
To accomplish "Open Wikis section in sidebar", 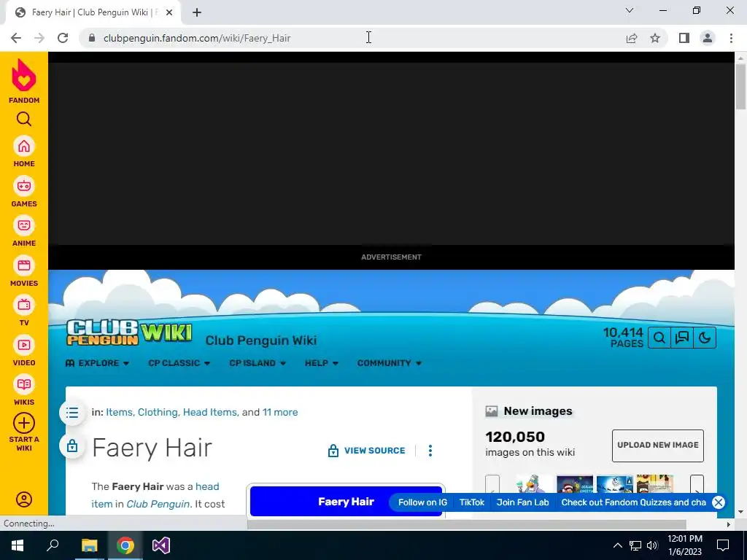I will [x=24, y=390].
